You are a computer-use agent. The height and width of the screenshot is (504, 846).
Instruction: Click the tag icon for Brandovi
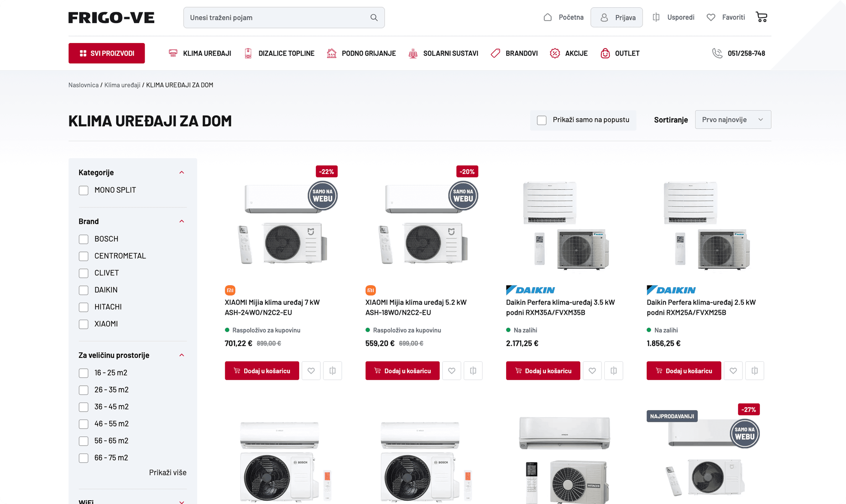pyautogui.click(x=496, y=53)
